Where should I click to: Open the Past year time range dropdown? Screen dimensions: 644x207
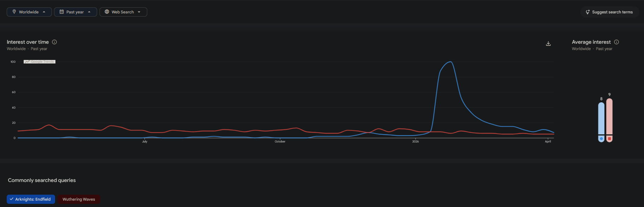[x=76, y=12]
